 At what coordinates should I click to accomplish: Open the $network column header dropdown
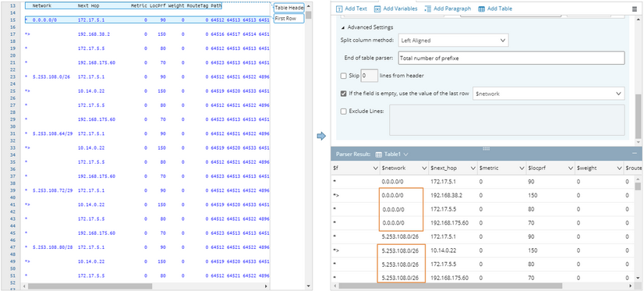coord(424,168)
